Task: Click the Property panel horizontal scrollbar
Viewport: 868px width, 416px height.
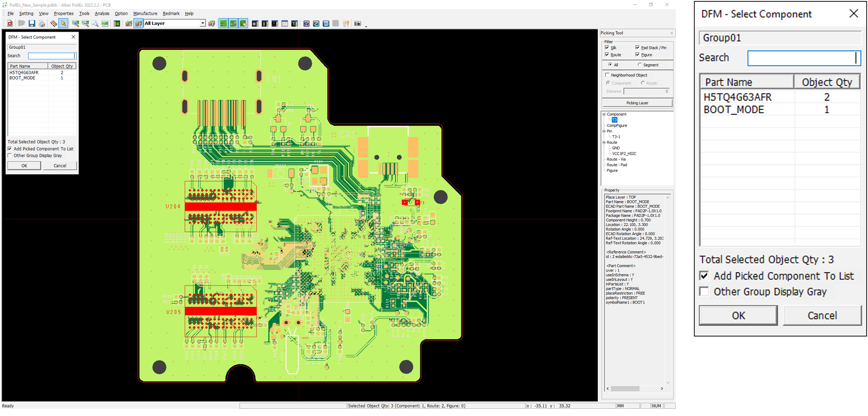Action: click(625, 389)
